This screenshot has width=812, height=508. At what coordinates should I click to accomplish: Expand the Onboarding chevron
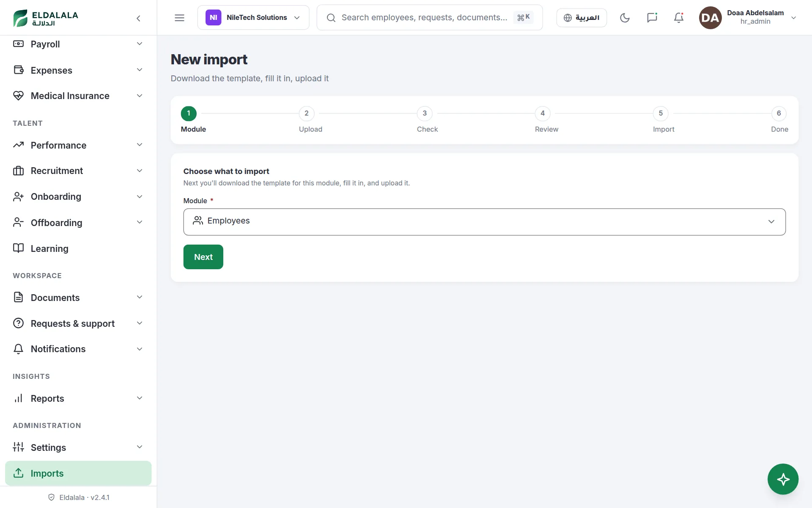140,196
